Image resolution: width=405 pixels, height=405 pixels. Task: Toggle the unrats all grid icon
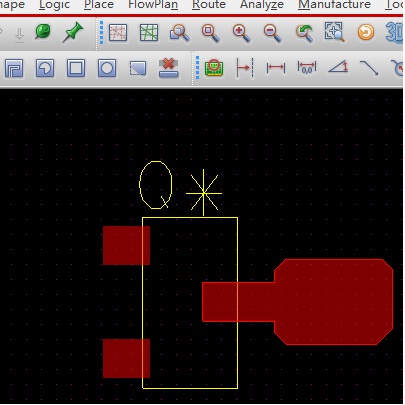[118, 33]
